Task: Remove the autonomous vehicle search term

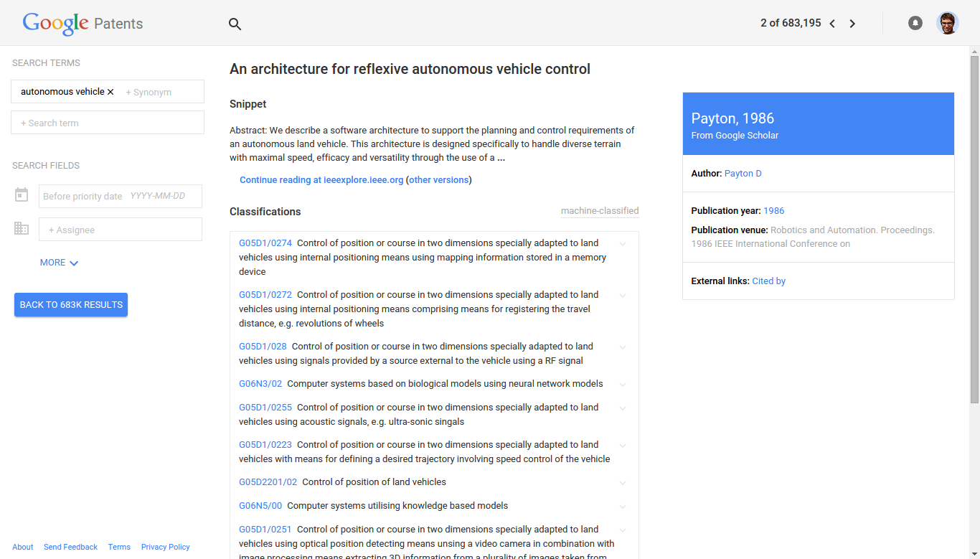Action: point(111,91)
